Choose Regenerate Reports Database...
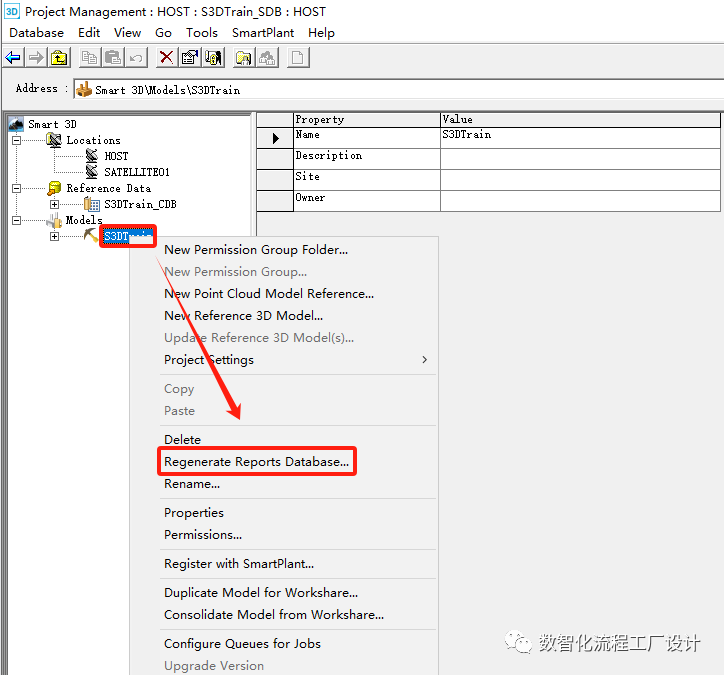This screenshot has height=675, width=724. (x=256, y=462)
